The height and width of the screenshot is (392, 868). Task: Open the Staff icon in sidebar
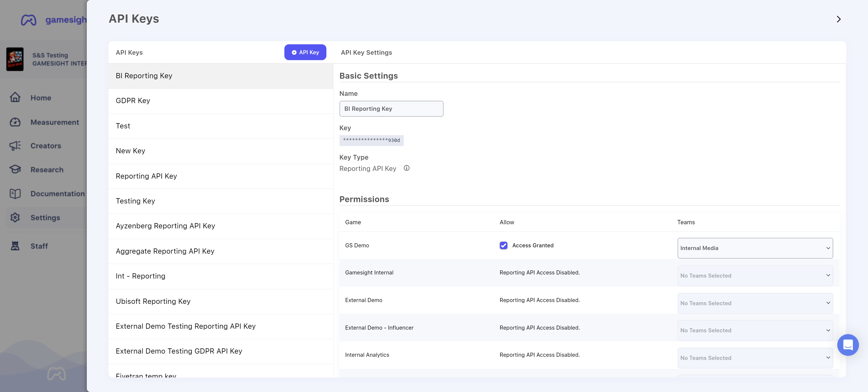pyautogui.click(x=15, y=246)
